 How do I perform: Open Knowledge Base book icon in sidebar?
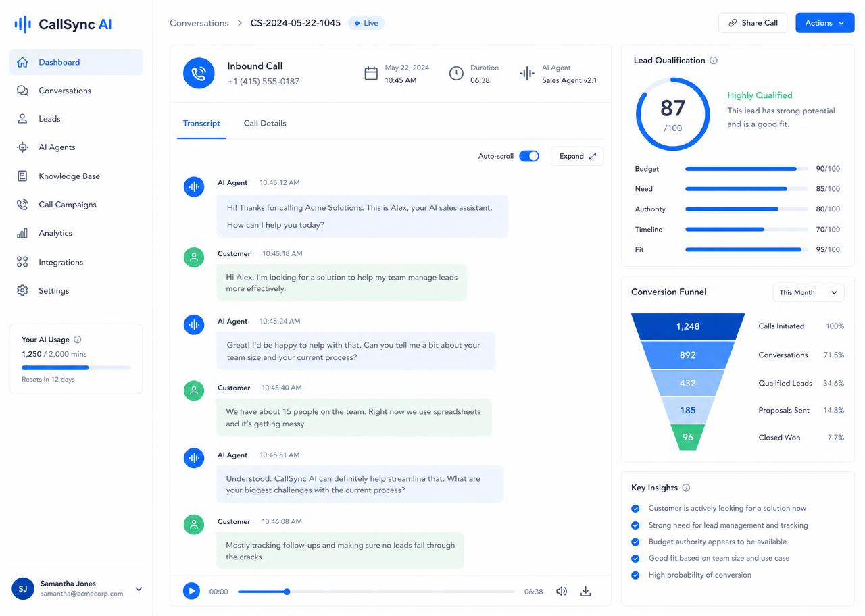(22, 176)
